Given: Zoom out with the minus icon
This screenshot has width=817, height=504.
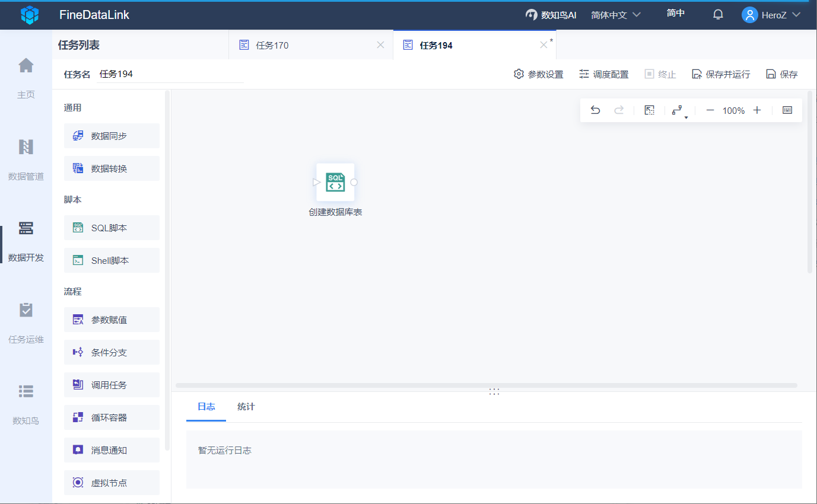Looking at the screenshot, I should tap(710, 110).
